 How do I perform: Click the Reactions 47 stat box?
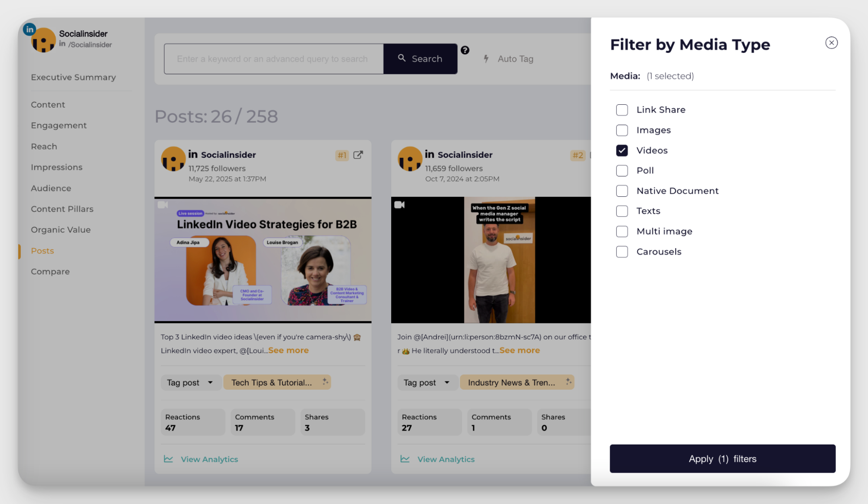tap(193, 422)
